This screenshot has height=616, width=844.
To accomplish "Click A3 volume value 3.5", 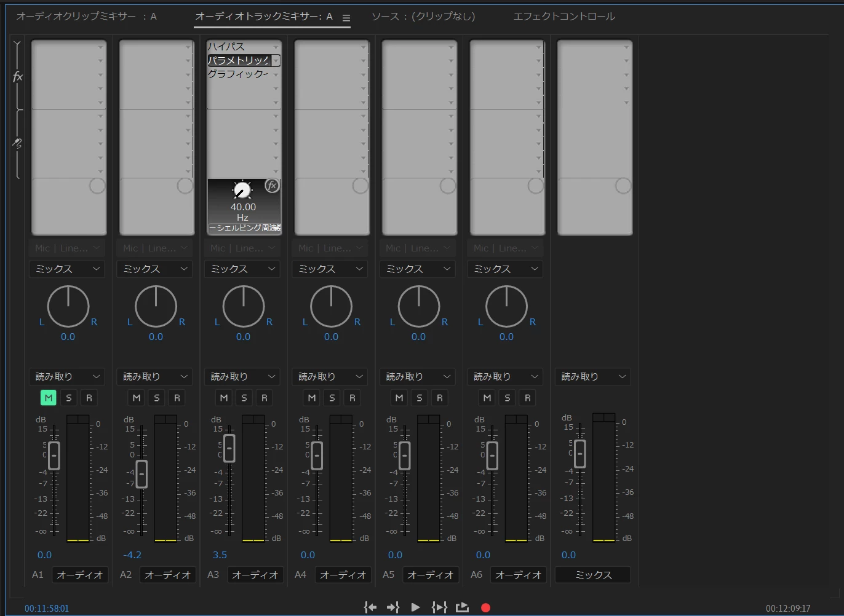I will [220, 555].
